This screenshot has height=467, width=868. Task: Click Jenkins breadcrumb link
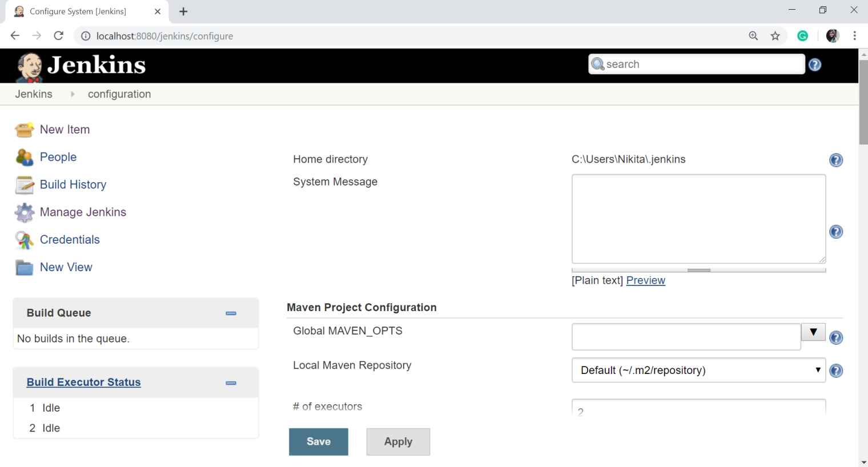coord(34,94)
